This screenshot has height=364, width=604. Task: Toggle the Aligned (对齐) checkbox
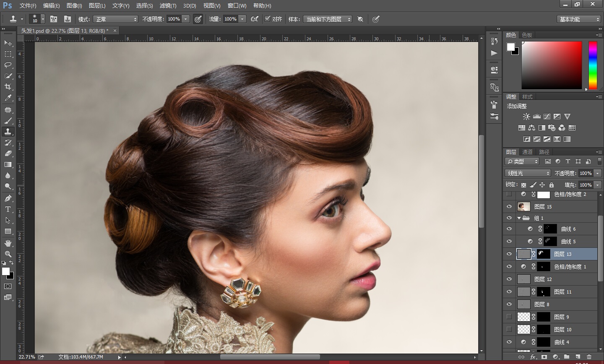pyautogui.click(x=267, y=19)
